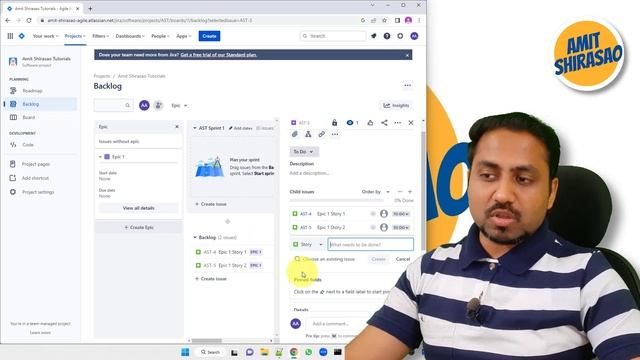Collapse the Backlog section
The image size is (640, 360).
195,237
